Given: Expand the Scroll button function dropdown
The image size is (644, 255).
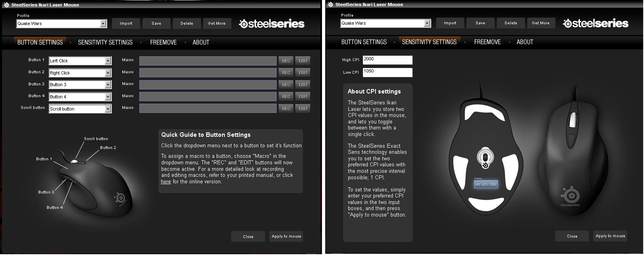Looking at the screenshot, I should 80,109.
